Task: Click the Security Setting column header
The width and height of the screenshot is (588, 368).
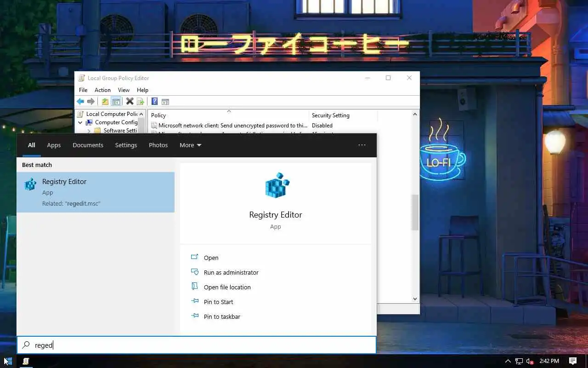Action: [x=343, y=115]
